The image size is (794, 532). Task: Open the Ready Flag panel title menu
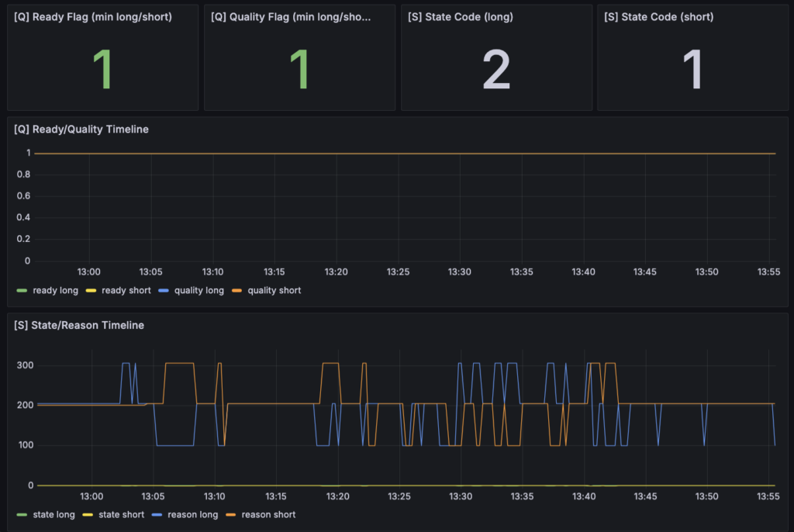(93, 16)
